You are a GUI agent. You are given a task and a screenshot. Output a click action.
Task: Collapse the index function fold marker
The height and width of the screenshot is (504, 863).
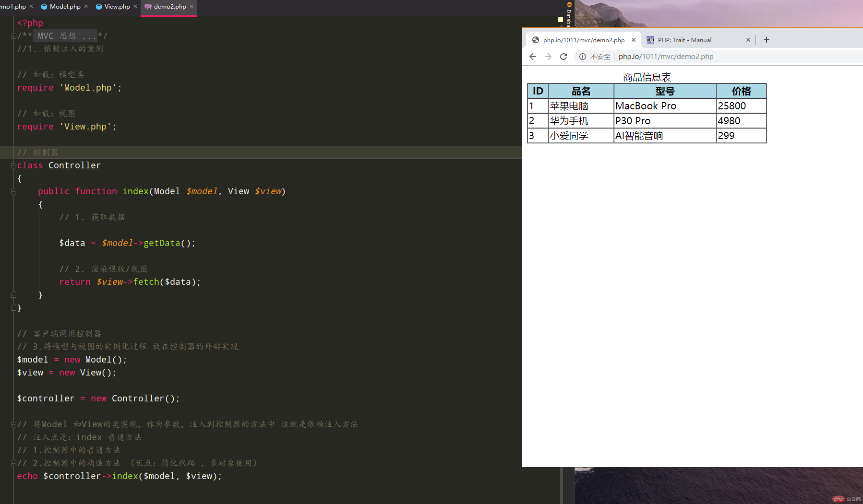13,191
